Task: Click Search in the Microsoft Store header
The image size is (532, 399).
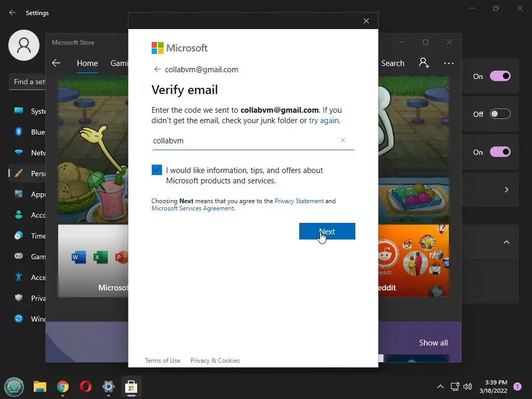Action: tap(393, 63)
